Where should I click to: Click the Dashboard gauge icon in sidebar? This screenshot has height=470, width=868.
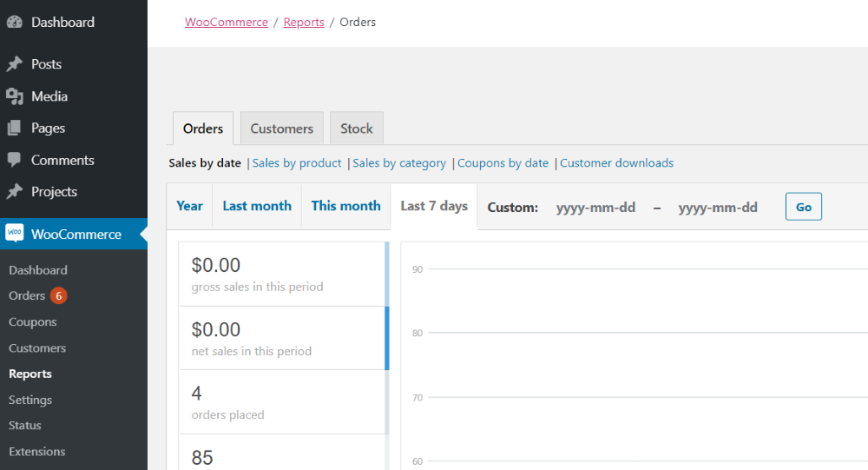click(x=15, y=23)
